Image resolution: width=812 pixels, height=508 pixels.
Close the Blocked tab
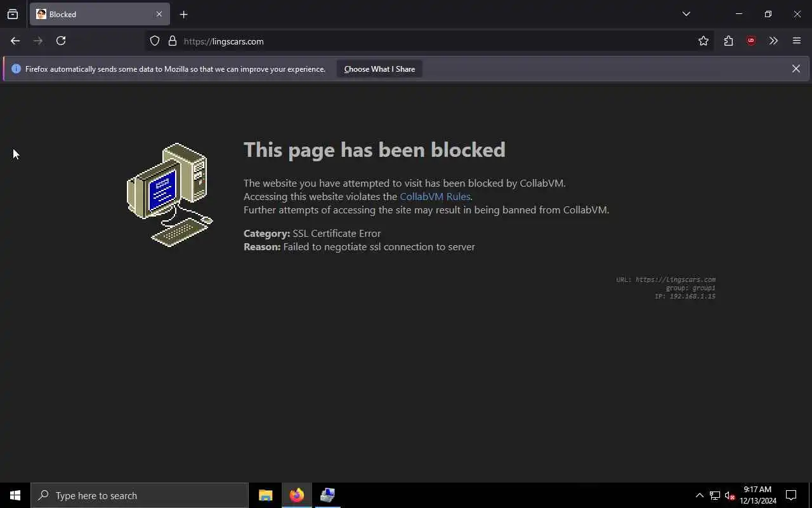coord(159,14)
